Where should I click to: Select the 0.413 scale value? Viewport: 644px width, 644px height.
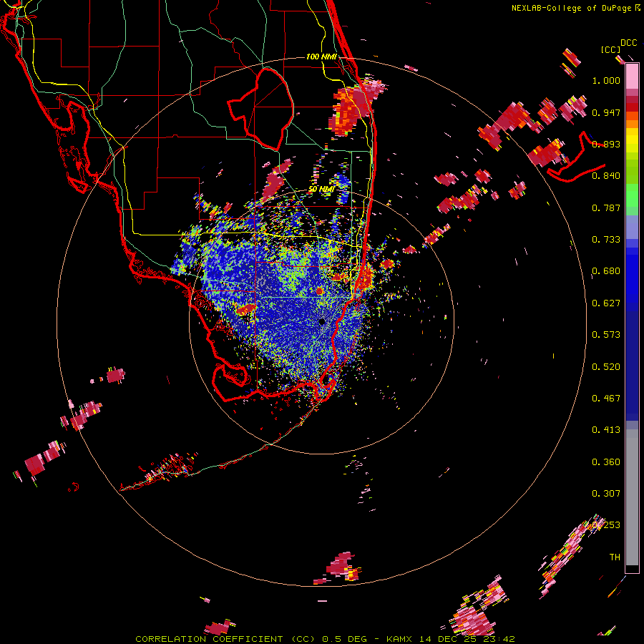click(606, 430)
